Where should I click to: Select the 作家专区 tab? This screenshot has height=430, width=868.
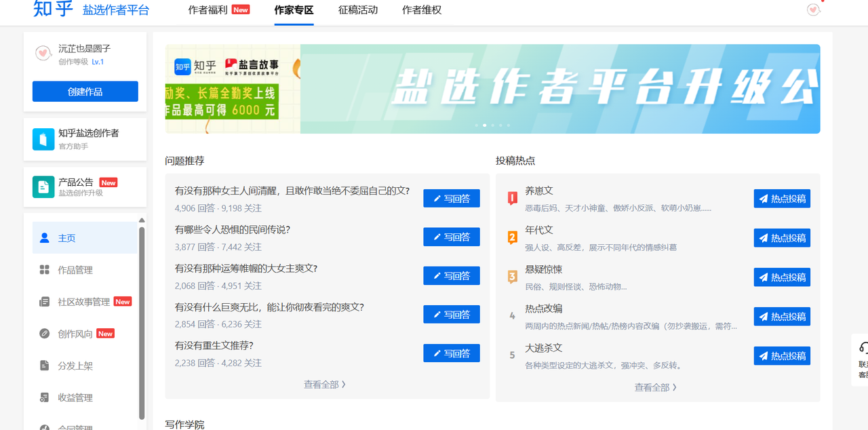pos(294,10)
